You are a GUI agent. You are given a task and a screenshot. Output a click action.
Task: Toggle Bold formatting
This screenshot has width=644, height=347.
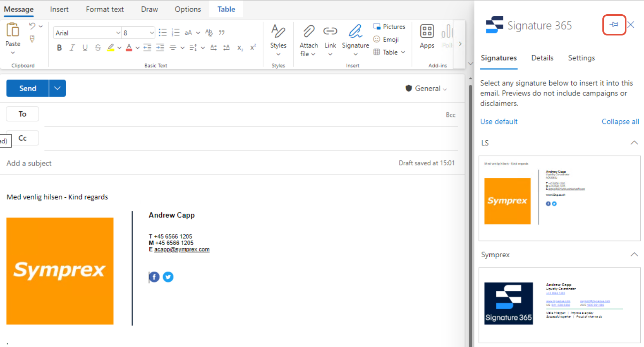click(59, 48)
